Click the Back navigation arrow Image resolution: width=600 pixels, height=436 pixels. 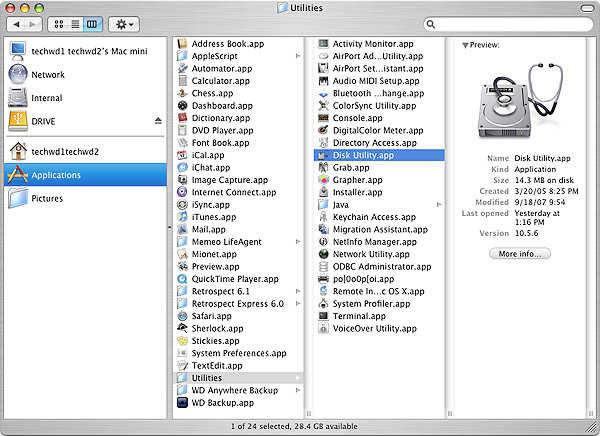point(16,24)
